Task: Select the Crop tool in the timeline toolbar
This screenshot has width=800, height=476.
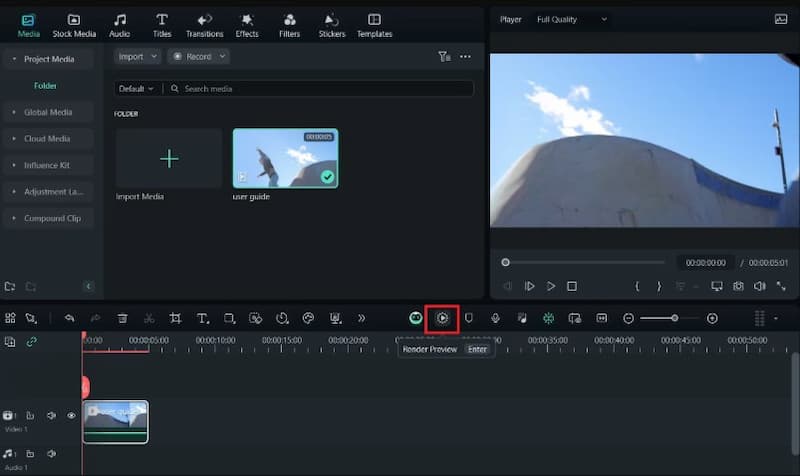Action: tap(176, 318)
